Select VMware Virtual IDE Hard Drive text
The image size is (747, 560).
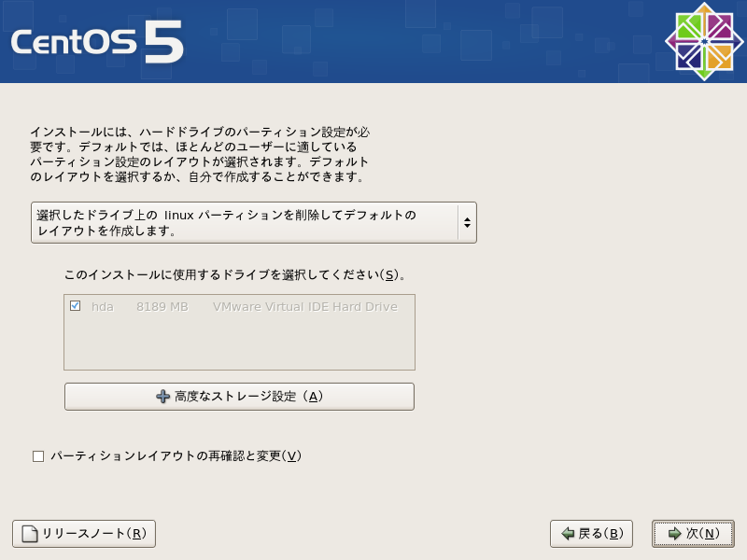click(x=305, y=307)
